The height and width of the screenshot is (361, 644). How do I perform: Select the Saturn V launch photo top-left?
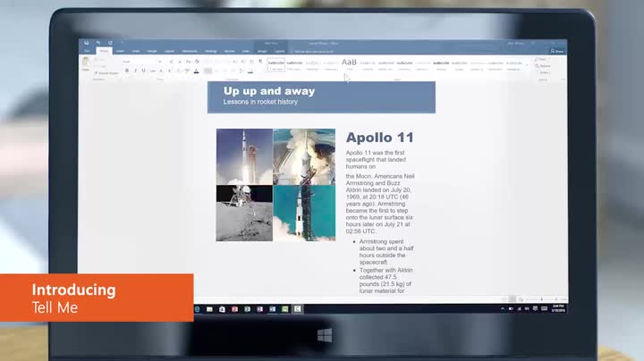pos(244,156)
